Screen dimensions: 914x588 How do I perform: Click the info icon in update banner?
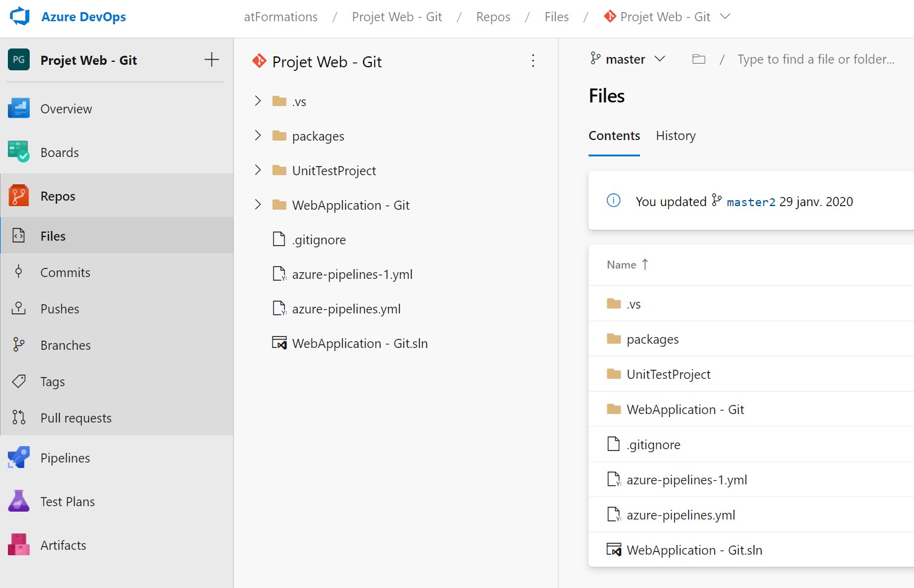(613, 201)
